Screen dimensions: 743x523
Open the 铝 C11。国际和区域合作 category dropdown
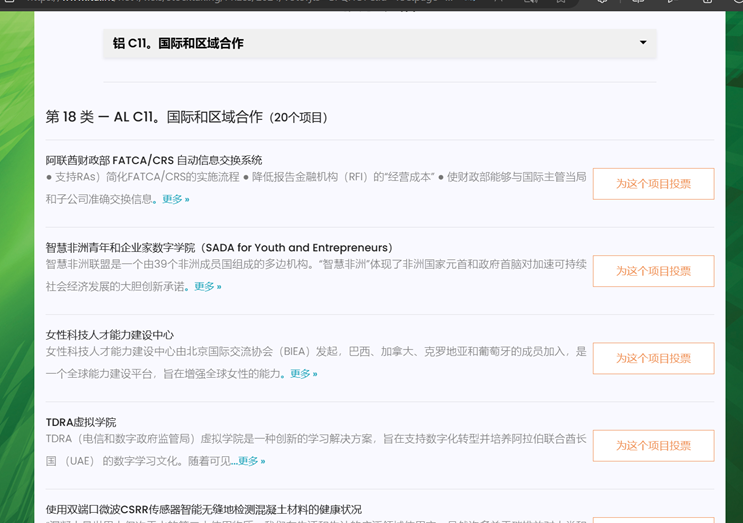[380, 43]
